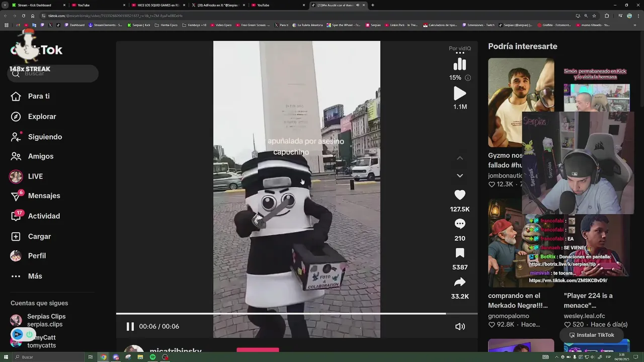This screenshot has height=362, width=644.
Task: Click the info icon next to 15%
Action: click(x=468, y=78)
